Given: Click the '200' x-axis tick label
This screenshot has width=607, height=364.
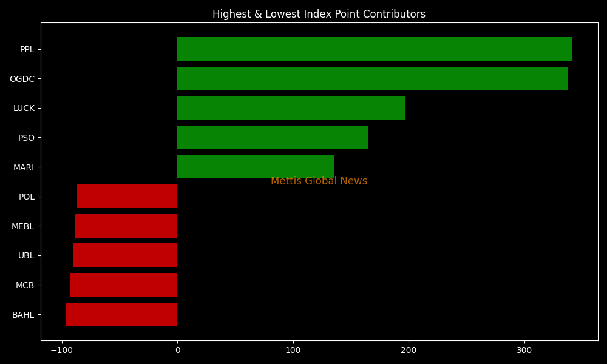Looking at the screenshot, I should 409,351.
